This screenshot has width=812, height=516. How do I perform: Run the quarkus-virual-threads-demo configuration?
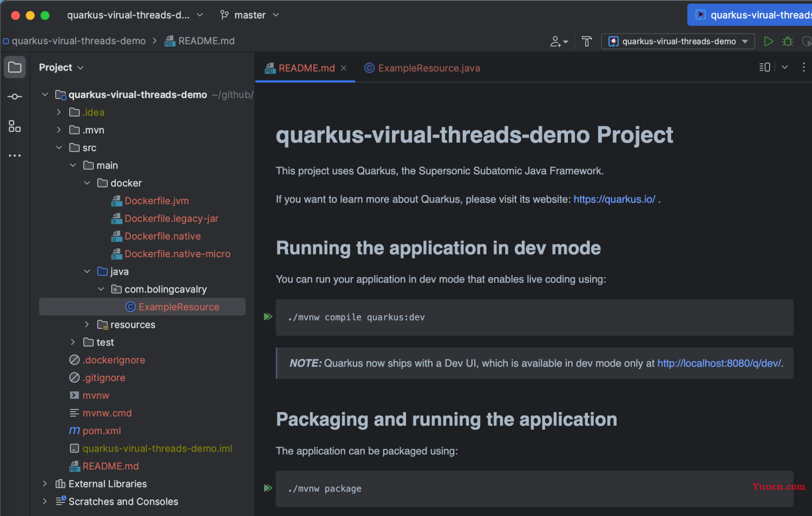[768, 41]
